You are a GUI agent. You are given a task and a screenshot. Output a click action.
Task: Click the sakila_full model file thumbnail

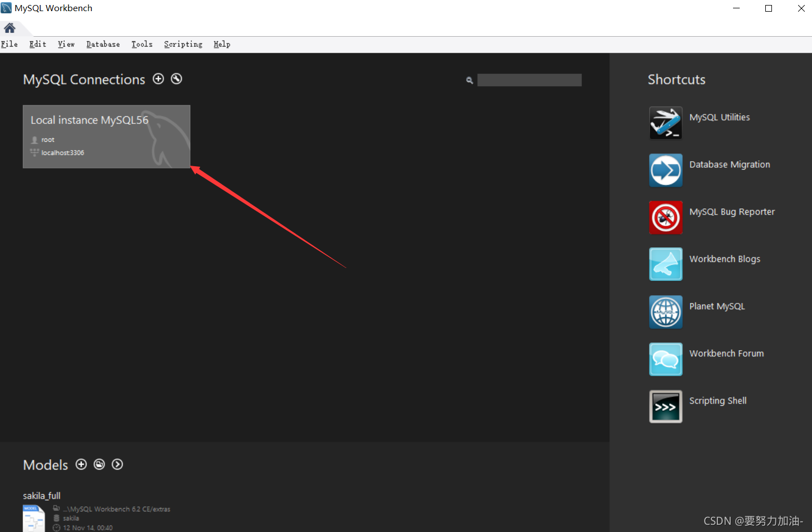click(x=33, y=519)
